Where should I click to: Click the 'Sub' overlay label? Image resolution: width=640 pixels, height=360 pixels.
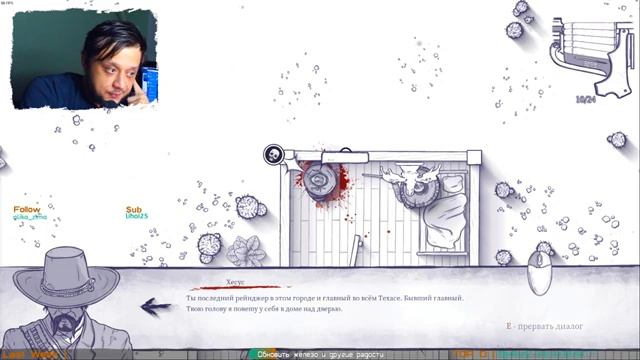click(134, 209)
